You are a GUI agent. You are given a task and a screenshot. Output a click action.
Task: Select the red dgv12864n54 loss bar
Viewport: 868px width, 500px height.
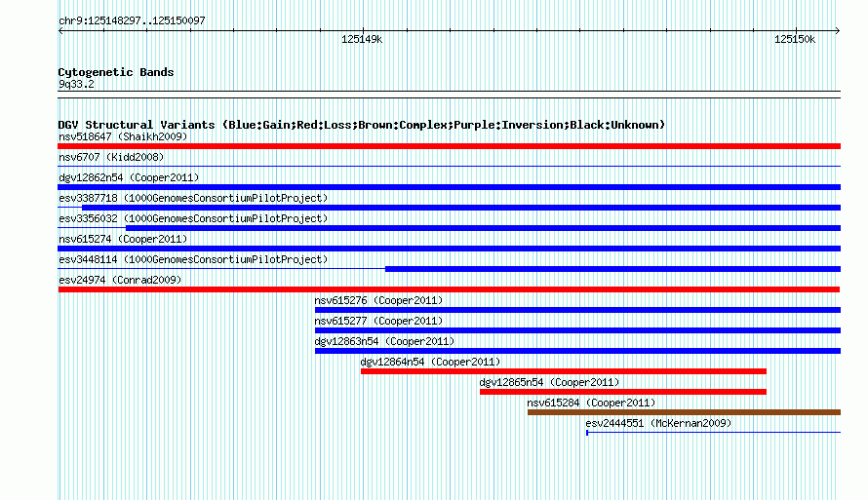click(564, 371)
